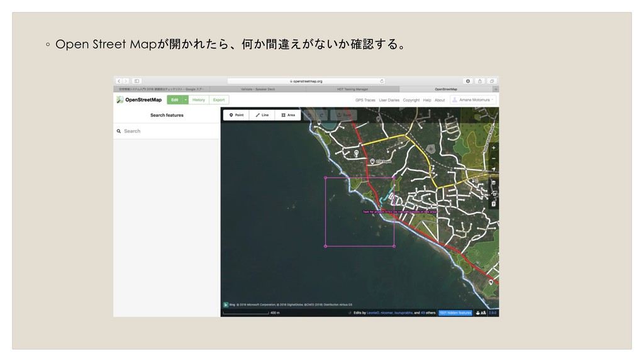
Task: Zoom out the map with minus button
Action: [494, 158]
